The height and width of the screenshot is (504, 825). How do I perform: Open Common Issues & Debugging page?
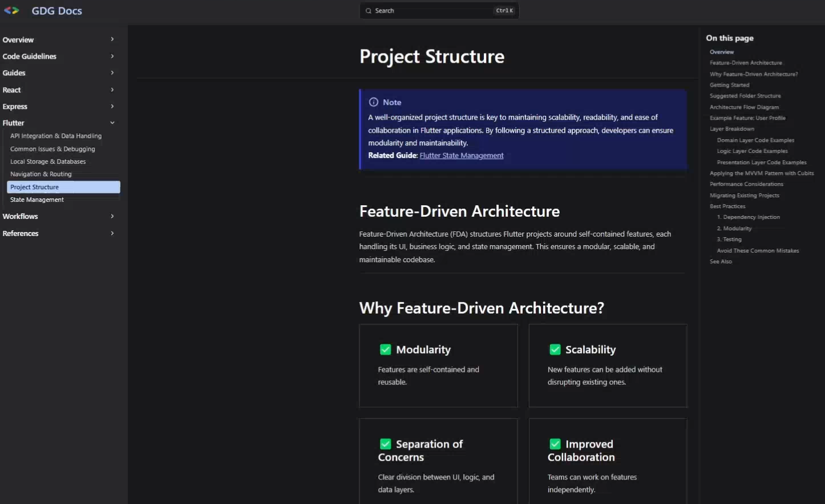(52, 149)
